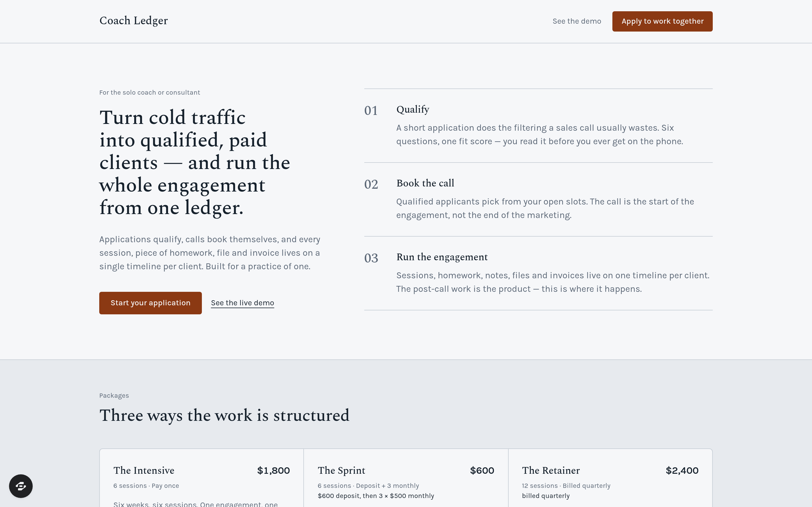The image size is (812, 507).
Task: Follow the See the live demo link
Action: tap(242, 303)
